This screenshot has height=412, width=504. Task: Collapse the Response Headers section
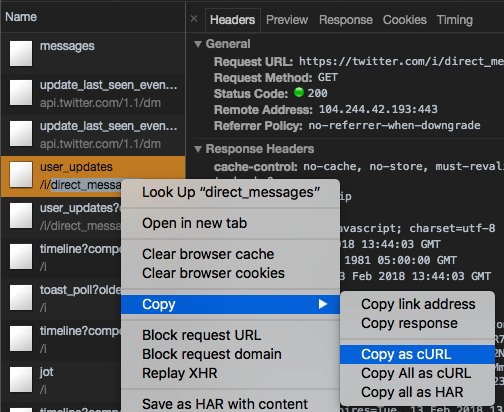point(198,149)
